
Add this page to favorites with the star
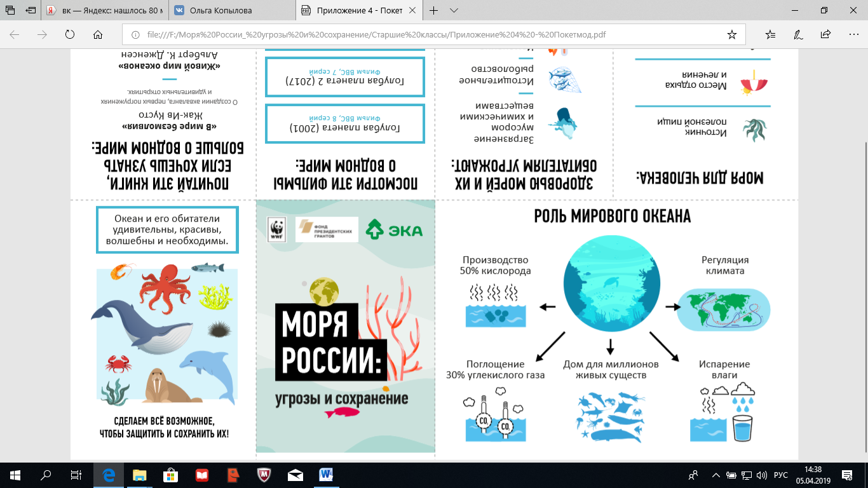(x=731, y=34)
